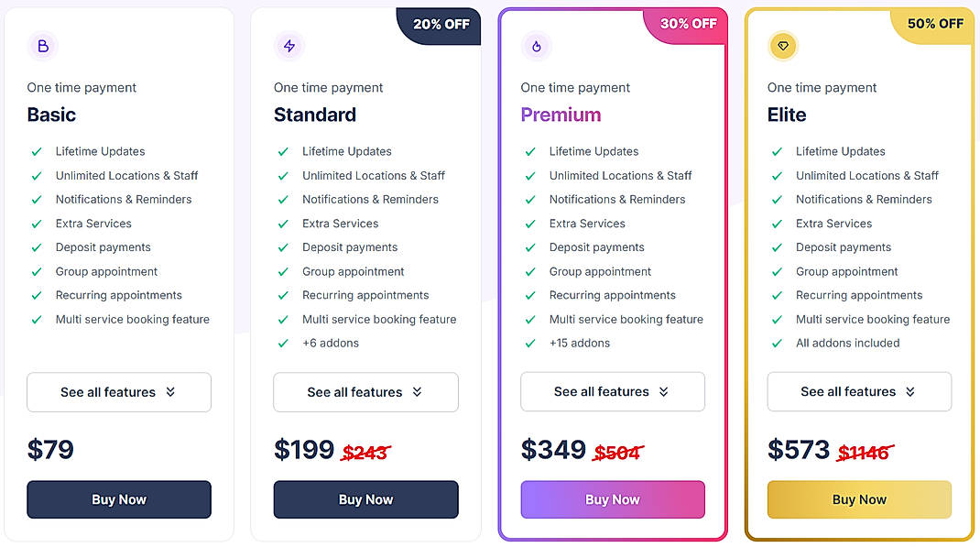This screenshot has width=980, height=547.
Task: Expand the Elite plan's "See all features"
Action: tap(859, 391)
